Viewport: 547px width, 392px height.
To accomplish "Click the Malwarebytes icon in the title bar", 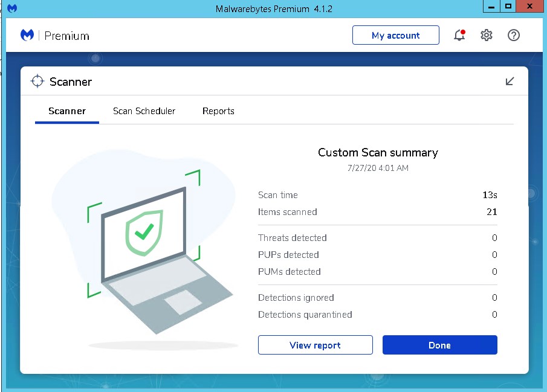I will point(12,8).
